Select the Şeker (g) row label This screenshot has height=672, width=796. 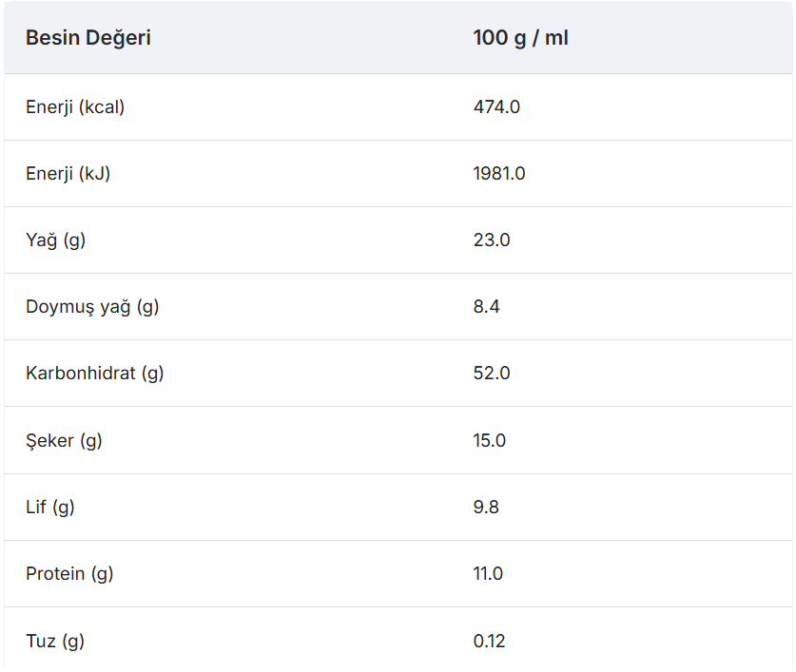tap(64, 440)
